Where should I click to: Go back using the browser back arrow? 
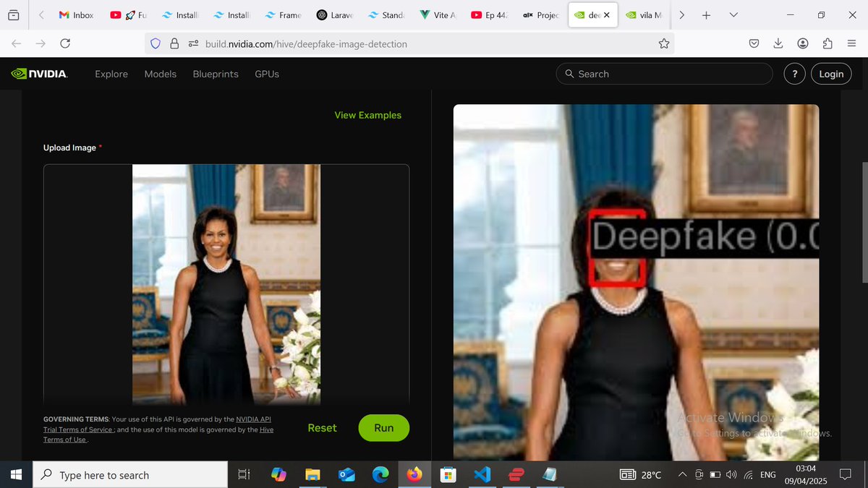click(x=17, y=44)
